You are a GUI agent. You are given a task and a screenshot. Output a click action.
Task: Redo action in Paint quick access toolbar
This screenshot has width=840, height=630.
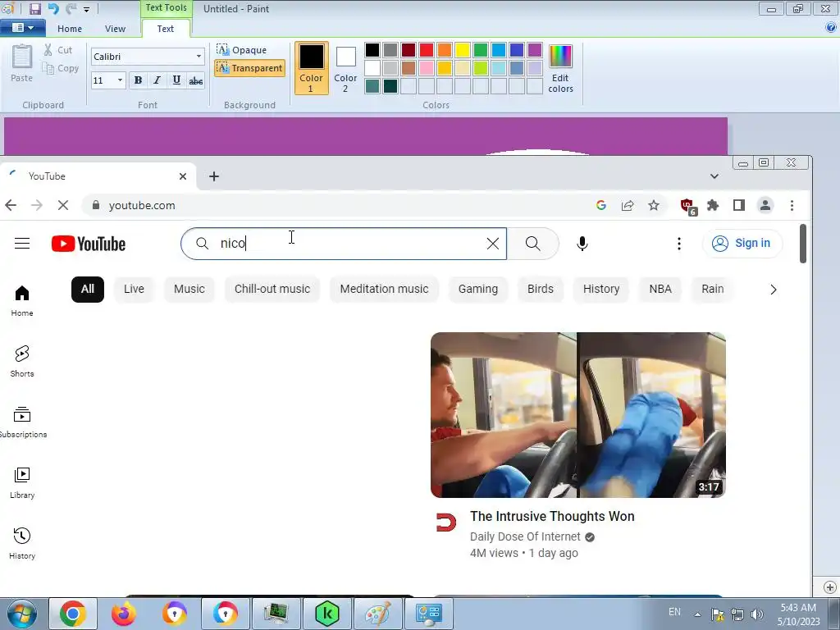(x=71, y=8)
